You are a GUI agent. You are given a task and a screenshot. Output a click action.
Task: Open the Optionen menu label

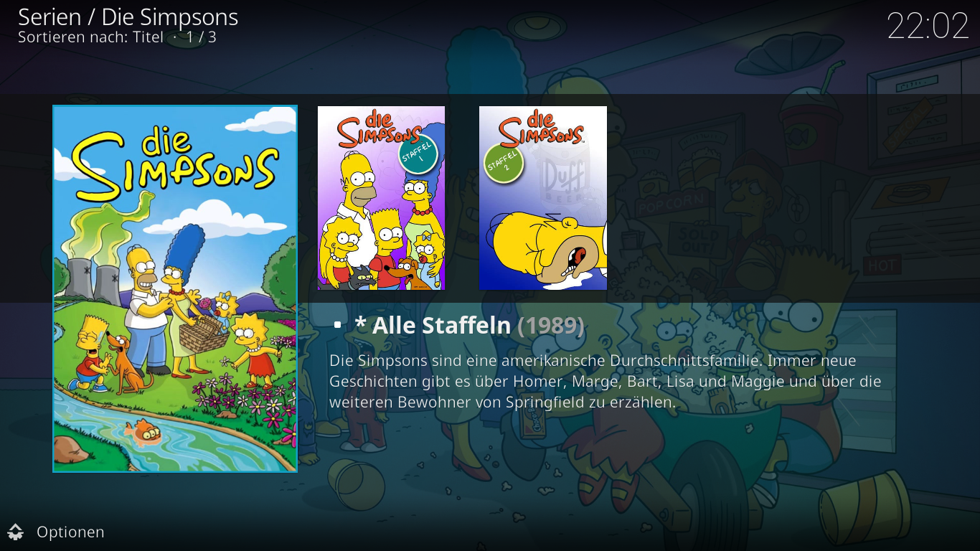(70, 532)
